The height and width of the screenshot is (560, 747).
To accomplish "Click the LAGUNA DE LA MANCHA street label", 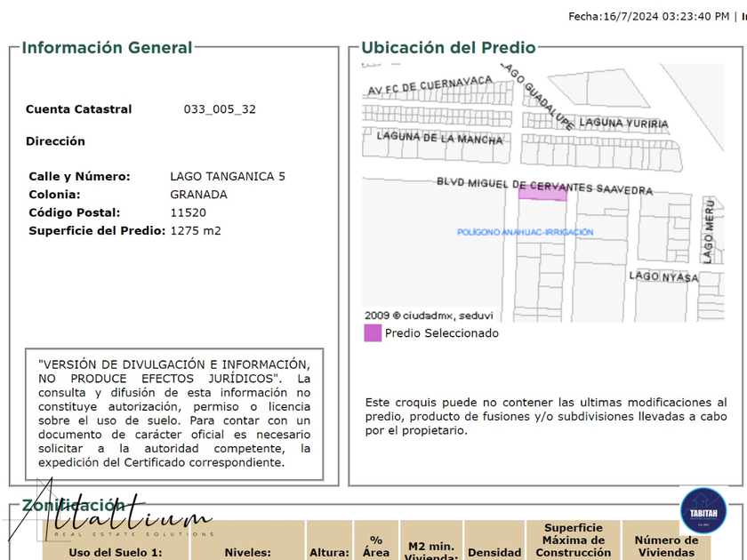I will 439,138.
